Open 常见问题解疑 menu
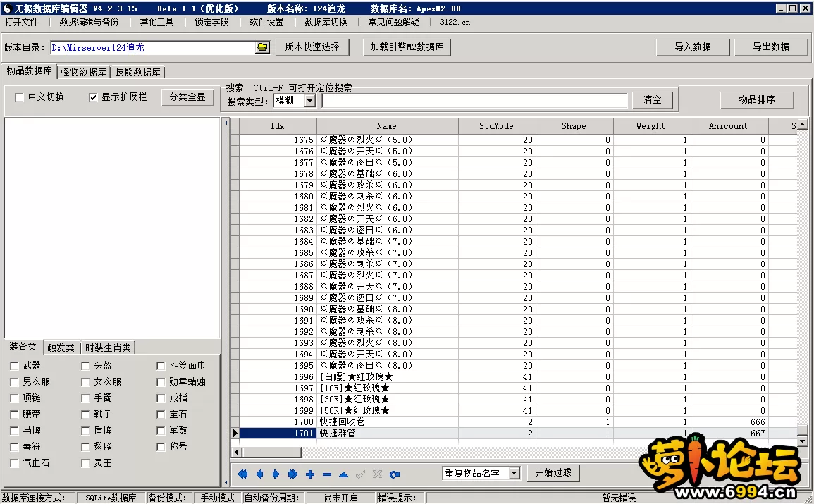Image resolution: width=814 pixels, height=504 pixels. [x=393, y=22]
